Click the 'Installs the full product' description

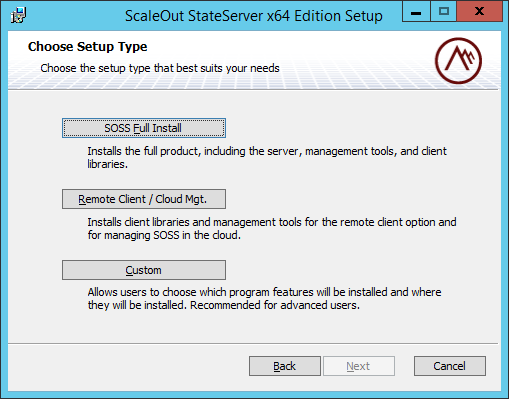(x=267, y=157)
